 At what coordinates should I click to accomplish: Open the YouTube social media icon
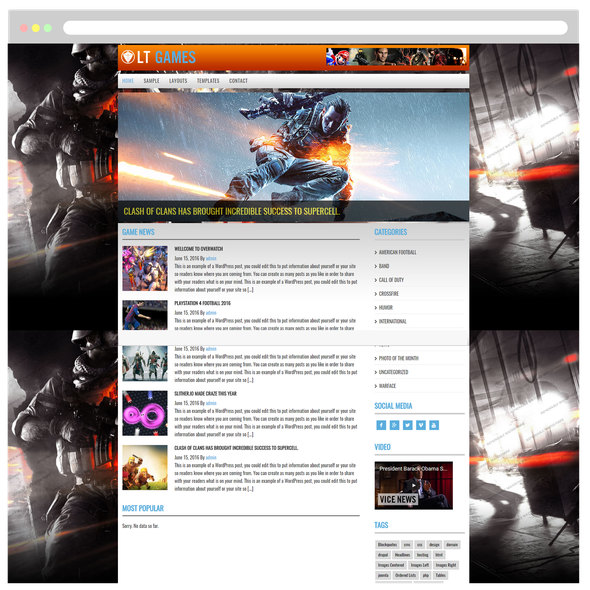pos(434,425)
